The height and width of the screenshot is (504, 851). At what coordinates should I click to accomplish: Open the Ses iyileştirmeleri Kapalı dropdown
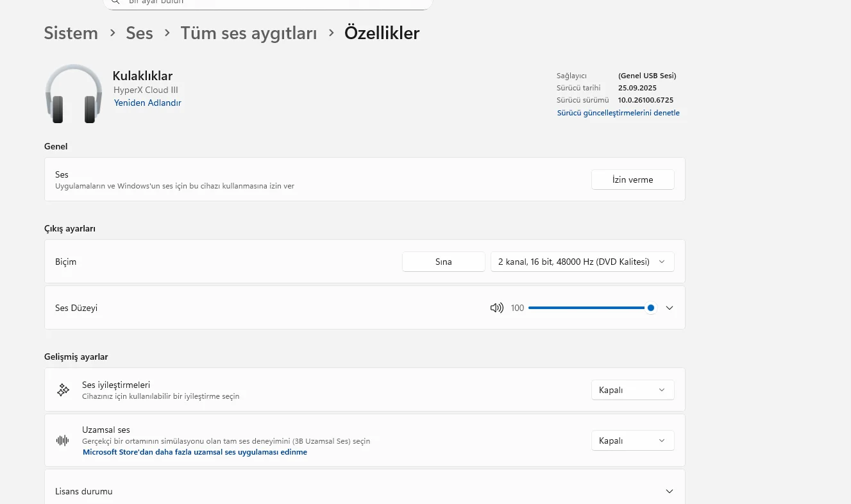[632, 390]
